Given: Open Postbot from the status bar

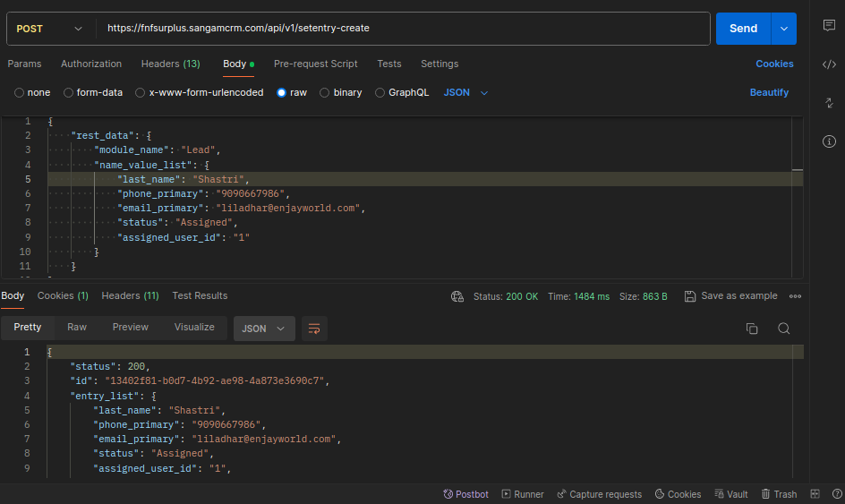Looking at the screenshot, I should (x=465, y=494).
